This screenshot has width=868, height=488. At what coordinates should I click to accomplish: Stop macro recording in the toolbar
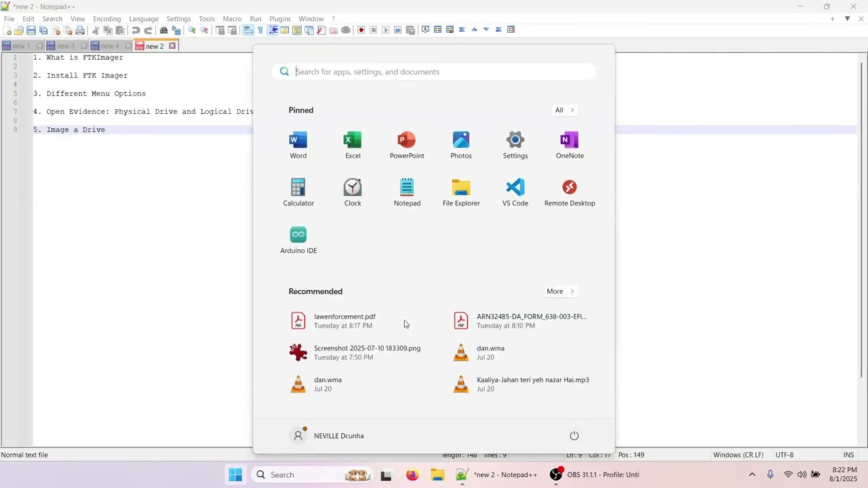coord(374,30)
